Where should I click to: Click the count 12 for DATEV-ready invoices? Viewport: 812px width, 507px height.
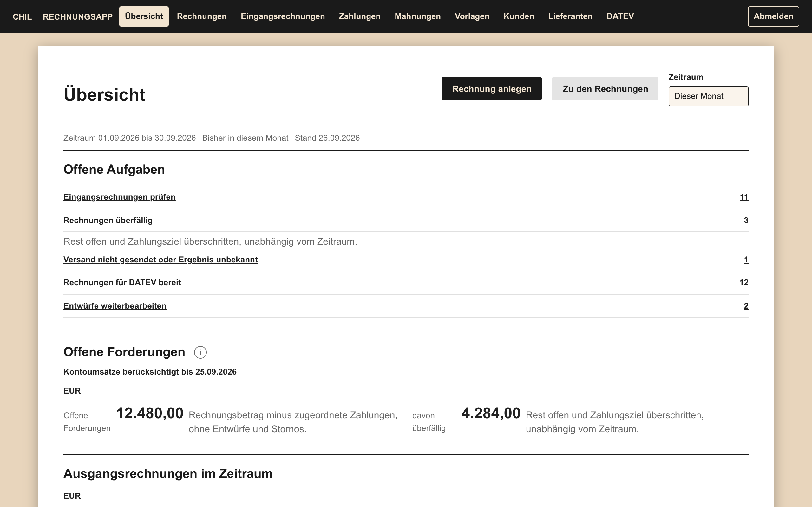coord(743,282)
